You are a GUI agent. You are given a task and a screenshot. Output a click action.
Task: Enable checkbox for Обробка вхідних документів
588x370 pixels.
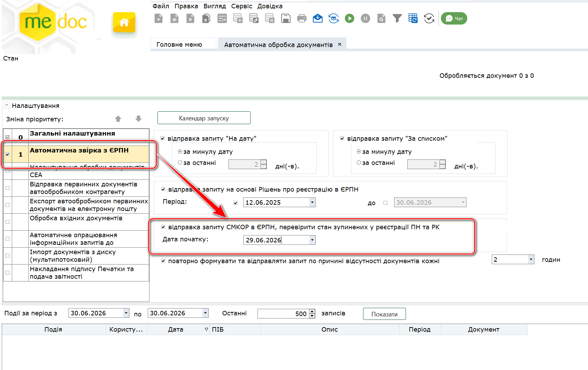7,222
